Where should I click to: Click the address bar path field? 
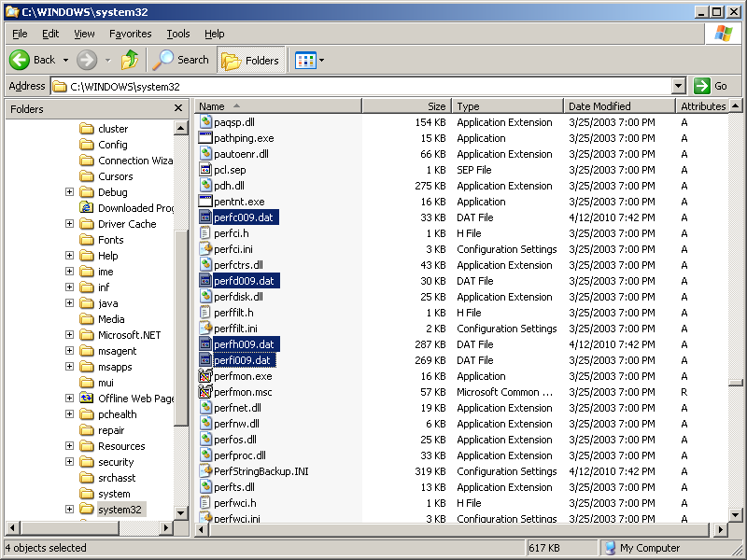point(362,86)
